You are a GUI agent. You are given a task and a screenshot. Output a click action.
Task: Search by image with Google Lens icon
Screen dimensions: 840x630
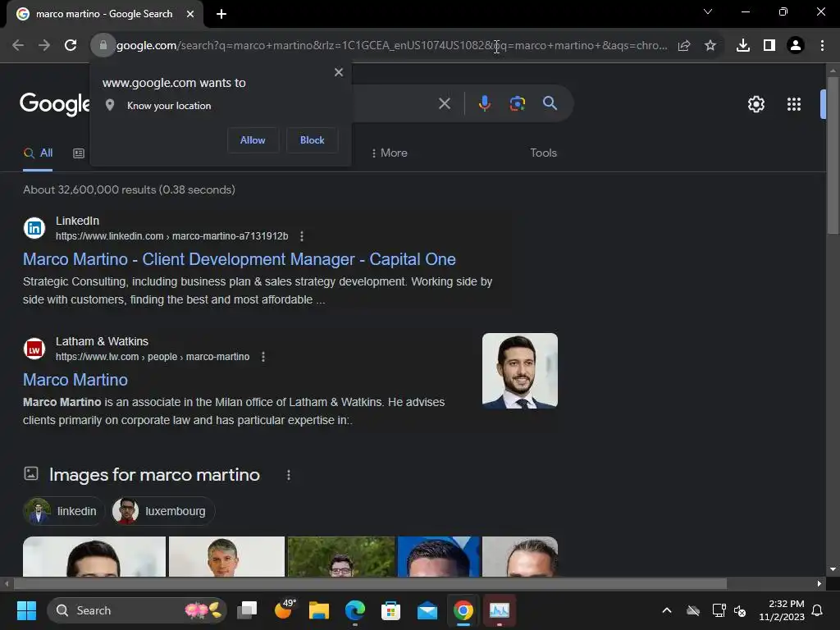pyautogui.click(x=517, y=103)
